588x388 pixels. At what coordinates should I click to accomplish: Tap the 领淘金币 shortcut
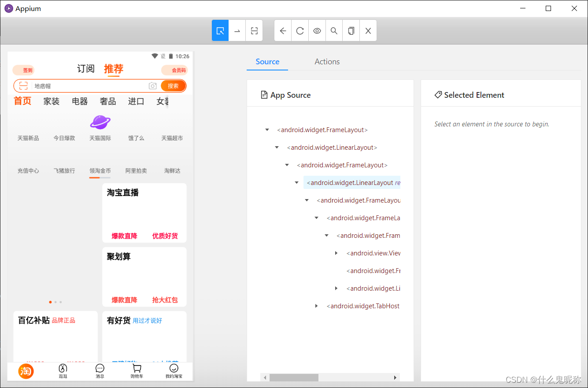100,171
